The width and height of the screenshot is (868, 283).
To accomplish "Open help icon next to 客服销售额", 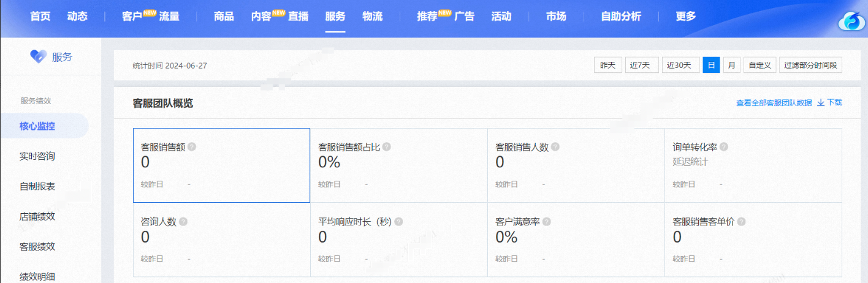I will (x=192, y=147).
